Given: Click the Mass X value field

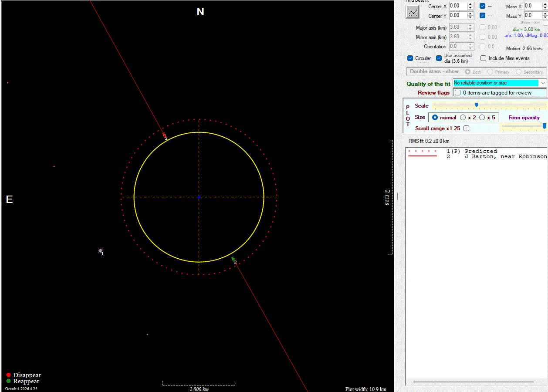Looking at the screenshot, I should (533, 6).
